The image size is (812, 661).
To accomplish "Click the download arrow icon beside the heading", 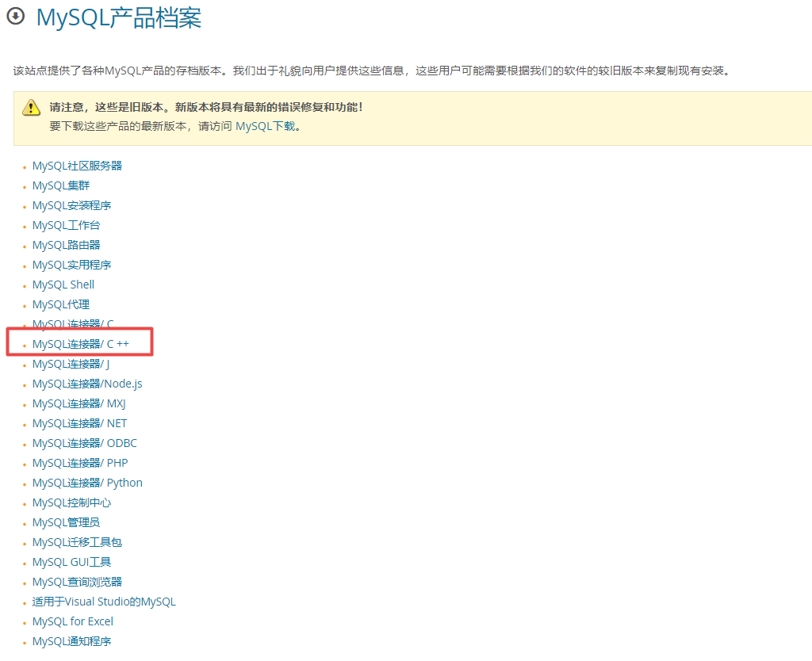I will coord(16,16).
